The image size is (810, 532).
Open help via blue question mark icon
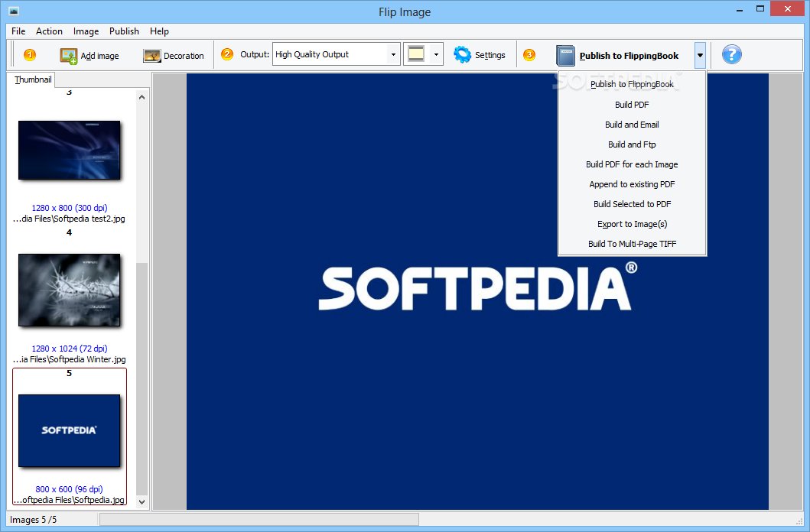(731, 55)
